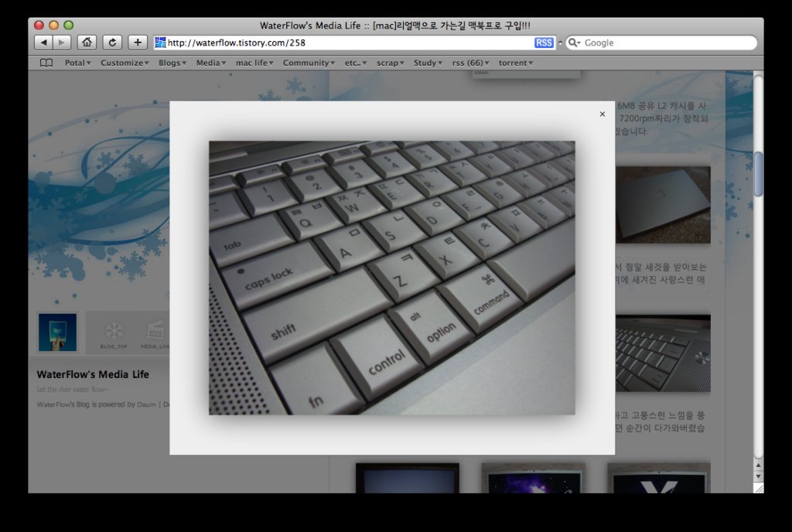The width and height of the screenshot is (792, 532).
Task: Open the etc.. bookmarks folder
Action: tap(356, 63)
